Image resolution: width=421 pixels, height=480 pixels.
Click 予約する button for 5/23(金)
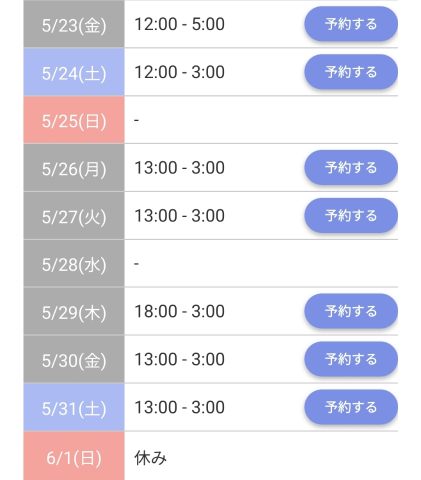351,24
